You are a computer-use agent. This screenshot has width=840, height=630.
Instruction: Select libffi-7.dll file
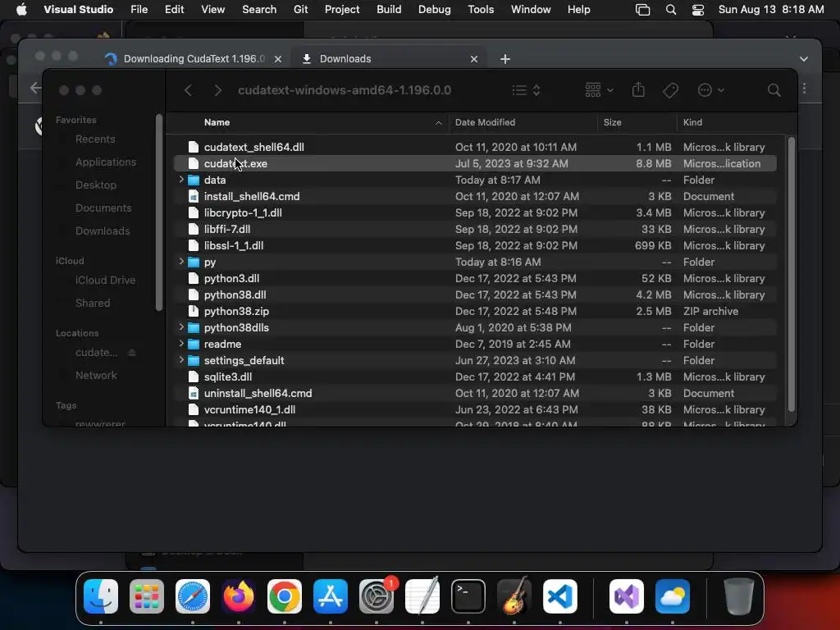tap(475, 229)
